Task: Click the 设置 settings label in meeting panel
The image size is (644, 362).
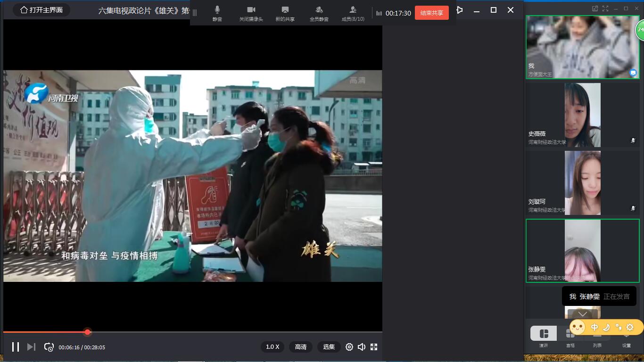Action: [626, 346]
